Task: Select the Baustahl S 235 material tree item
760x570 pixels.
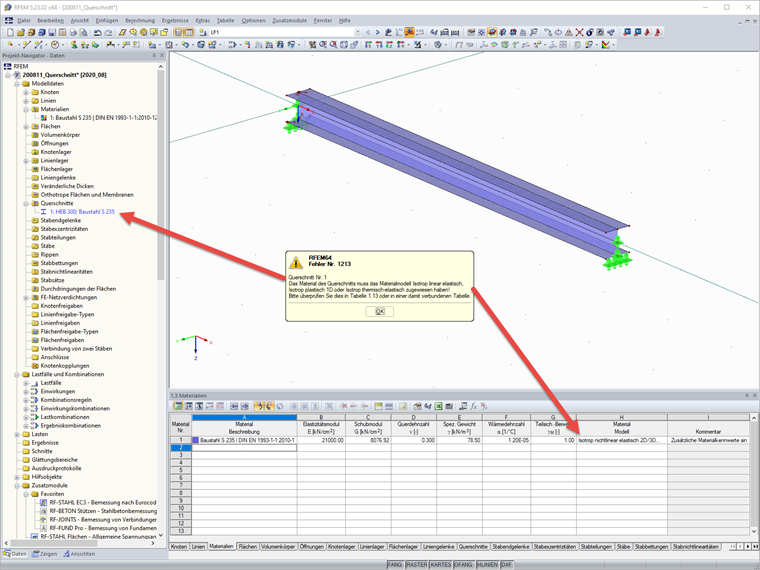Action: click(x=103, y=118)
